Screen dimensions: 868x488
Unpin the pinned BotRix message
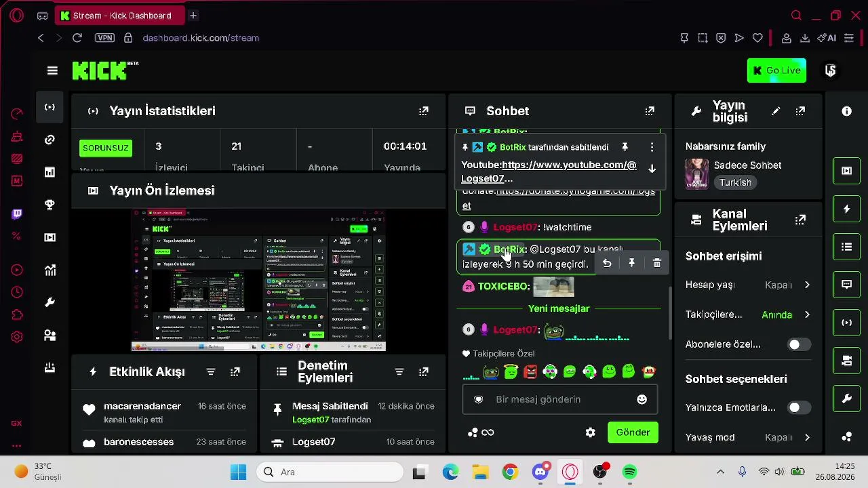[625, 147]
